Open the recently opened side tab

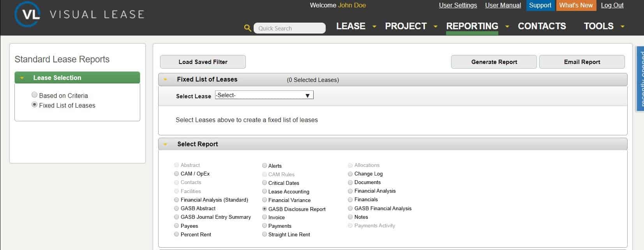click(640, 78)
